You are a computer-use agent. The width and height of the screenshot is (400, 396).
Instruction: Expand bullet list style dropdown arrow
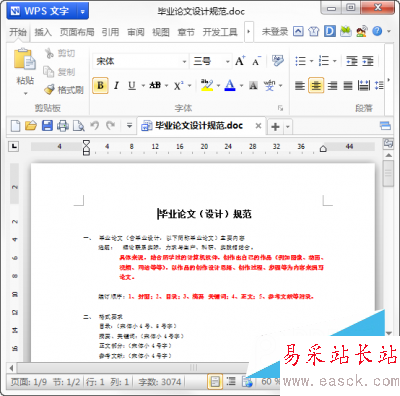pos(312,61)
